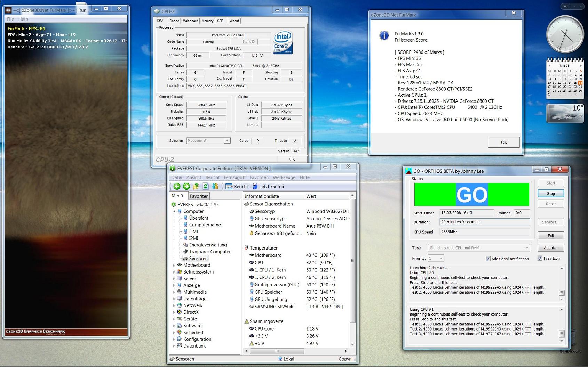Click Stop in ORTHOS
588x367 pixels.
click(551, 194)
